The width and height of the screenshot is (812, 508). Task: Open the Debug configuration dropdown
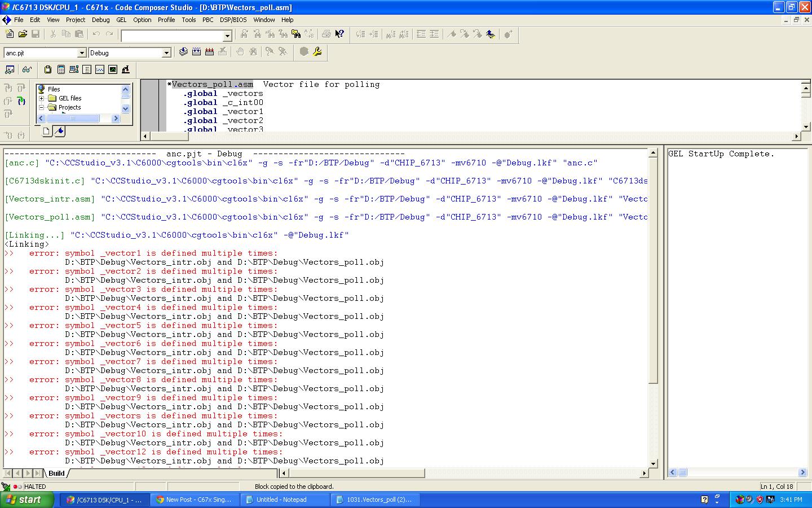(x=167, y=52)
